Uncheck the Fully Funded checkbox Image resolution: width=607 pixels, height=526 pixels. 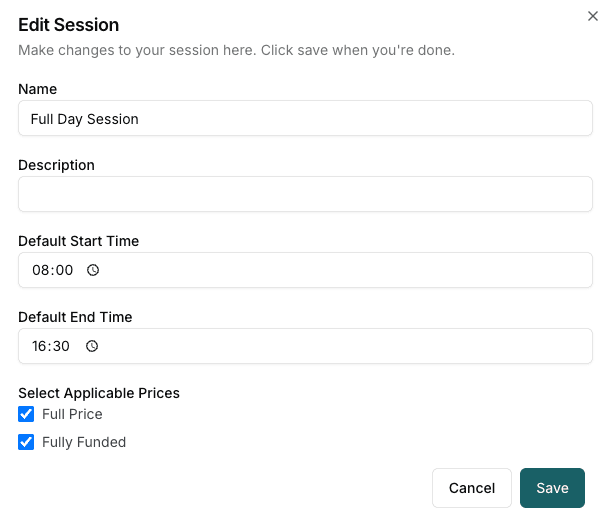(26, 442)
